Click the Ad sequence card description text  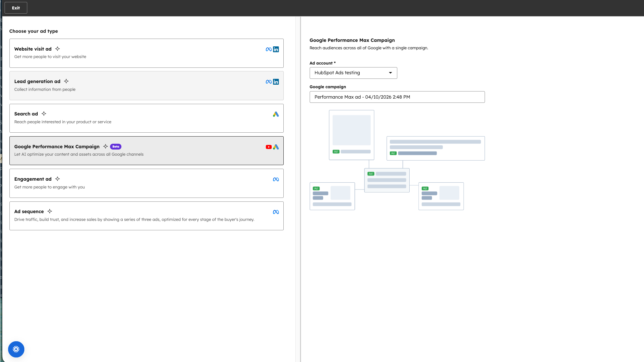click(134, 219)
